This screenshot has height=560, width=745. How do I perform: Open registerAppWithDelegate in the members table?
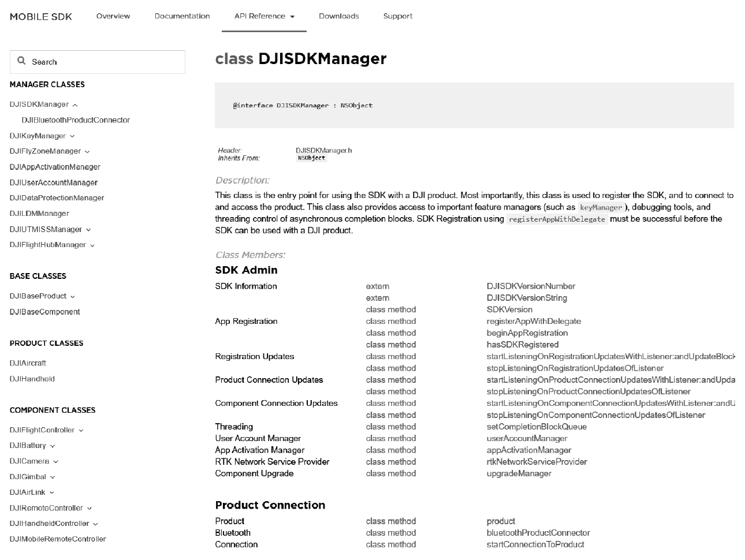[534, 322]
